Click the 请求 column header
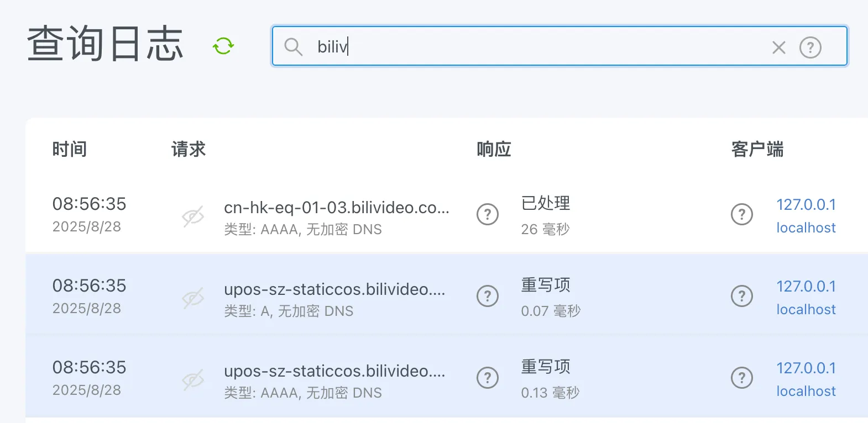This screenshot has height=423, width=868. point(188,149)
